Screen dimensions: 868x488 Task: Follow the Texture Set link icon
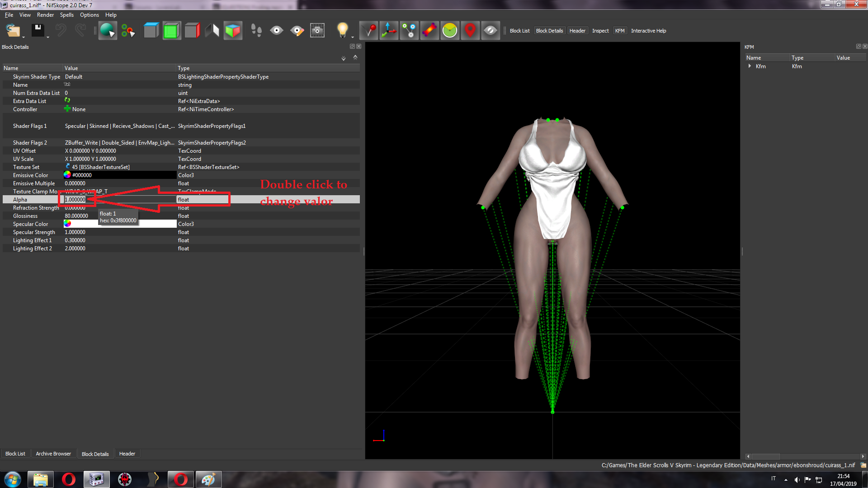pyautogui.click(x=68, y=167)
